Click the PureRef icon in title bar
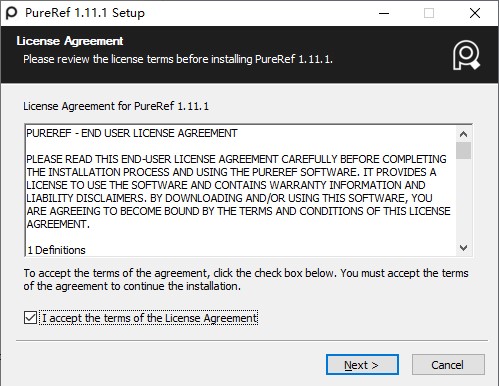The width and height of the screenshot is (499, 386). point(11,13)
